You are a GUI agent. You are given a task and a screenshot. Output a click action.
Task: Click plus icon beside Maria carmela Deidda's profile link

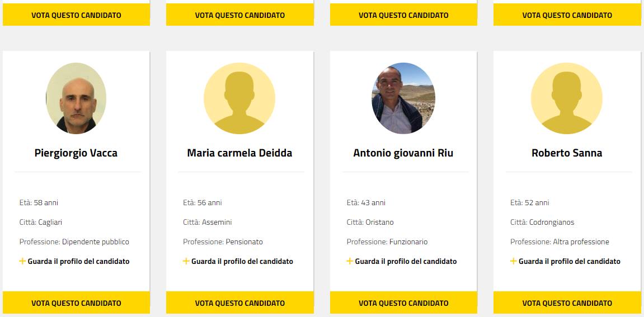point(186,261)
